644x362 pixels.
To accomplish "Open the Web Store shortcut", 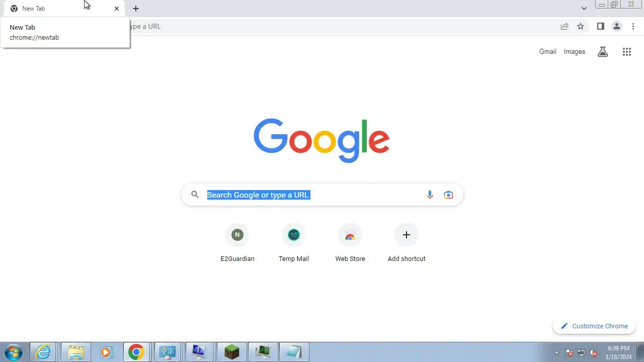I will pos(350,243).
